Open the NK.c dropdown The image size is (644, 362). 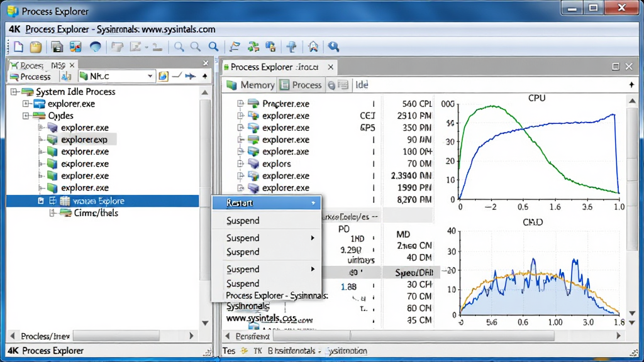tap(150, 76)
